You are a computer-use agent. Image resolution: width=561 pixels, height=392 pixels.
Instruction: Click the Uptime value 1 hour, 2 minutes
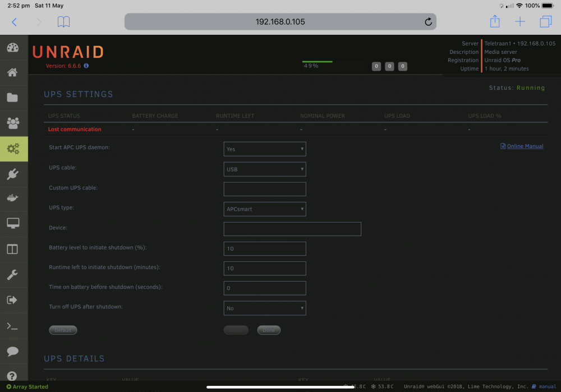tap(507, 68)
